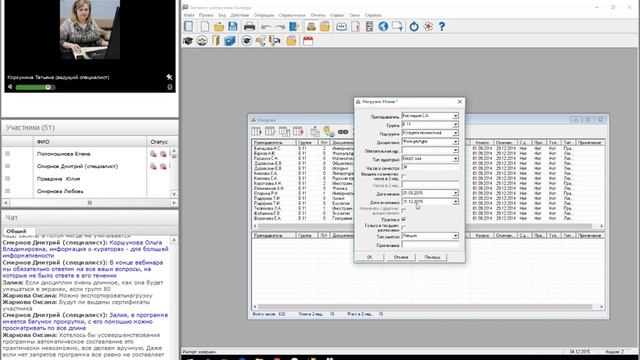Uncheck the 'Практика' checkbox in dialog
This screenshot has width=640, height=360.
coord(404,220)
